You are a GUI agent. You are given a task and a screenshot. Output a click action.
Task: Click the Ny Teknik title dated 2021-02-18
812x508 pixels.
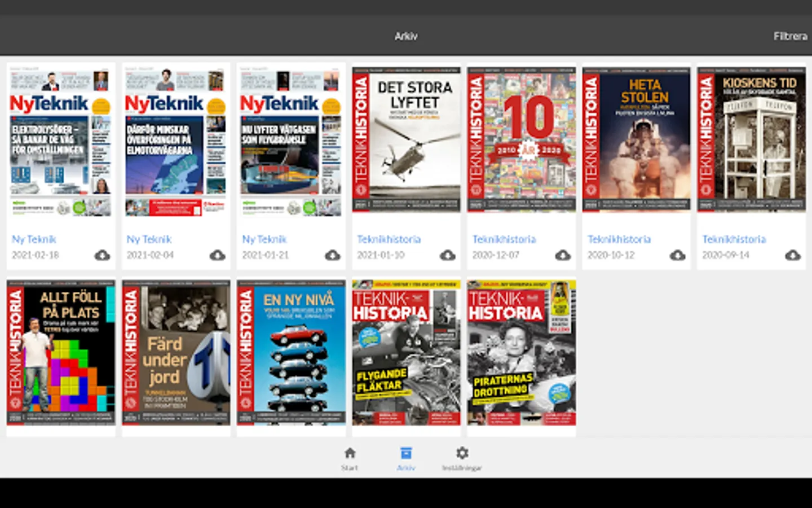pos(34,239)
